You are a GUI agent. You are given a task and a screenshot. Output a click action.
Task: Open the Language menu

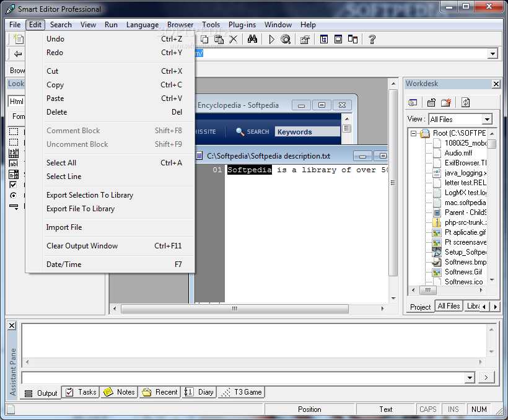tap(142, 25)
